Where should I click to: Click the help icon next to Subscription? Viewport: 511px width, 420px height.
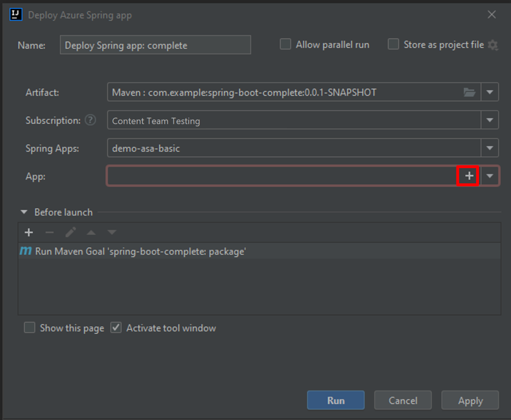(90, 120)
